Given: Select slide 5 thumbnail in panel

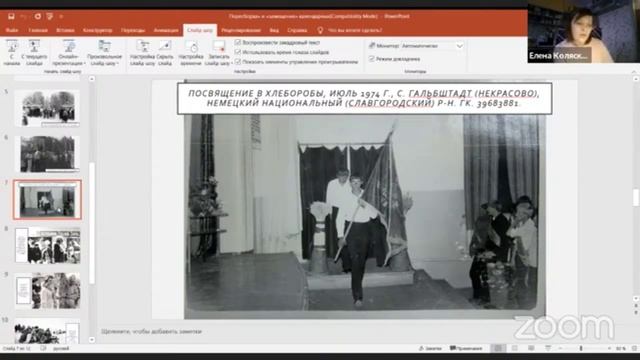Looking at the screenshot, I should coord(47,108).
